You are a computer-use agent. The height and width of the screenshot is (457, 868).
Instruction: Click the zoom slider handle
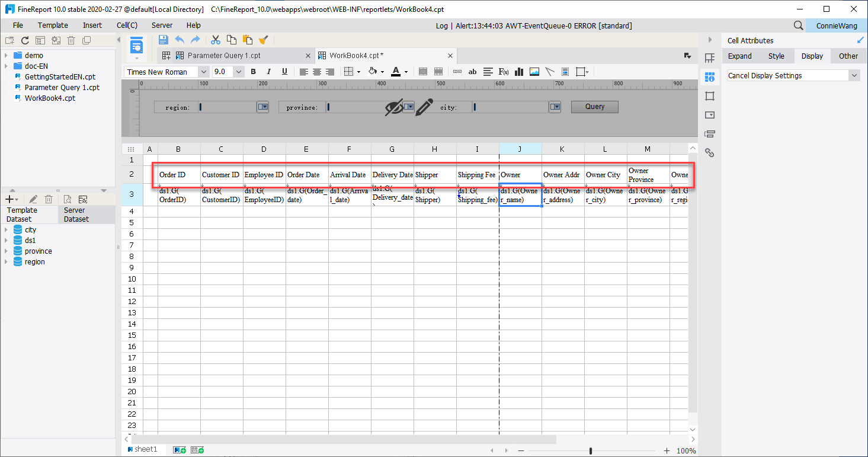591,451
